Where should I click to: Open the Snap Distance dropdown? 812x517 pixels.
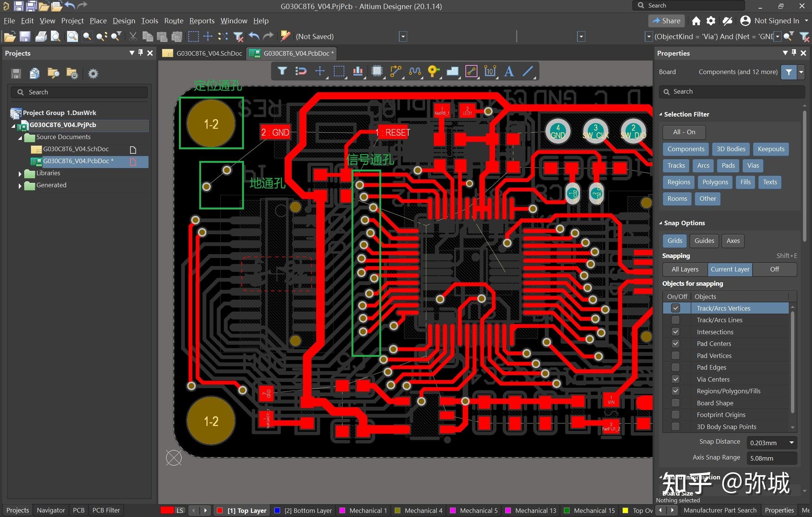(792, 443)
